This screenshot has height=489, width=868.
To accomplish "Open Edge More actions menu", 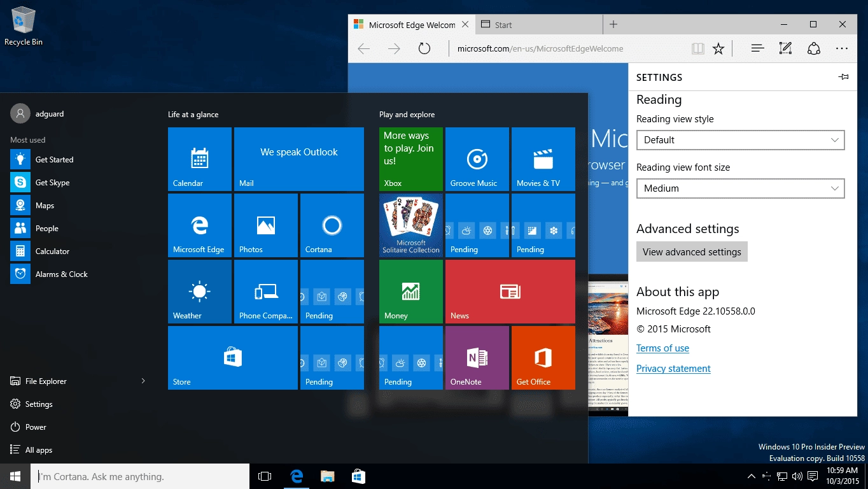I will coord(842,48).
